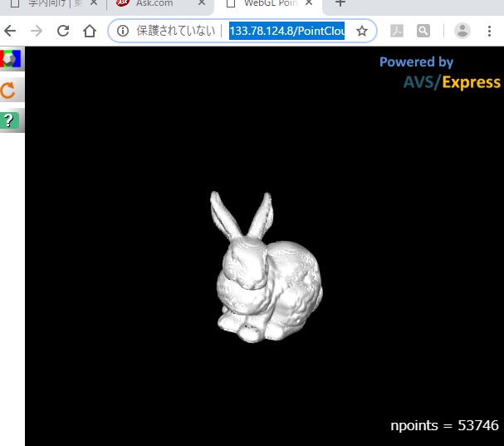504x446 pixels.
Task: Click the npoints = 53746 readout
Action: (x=444, y=425)
